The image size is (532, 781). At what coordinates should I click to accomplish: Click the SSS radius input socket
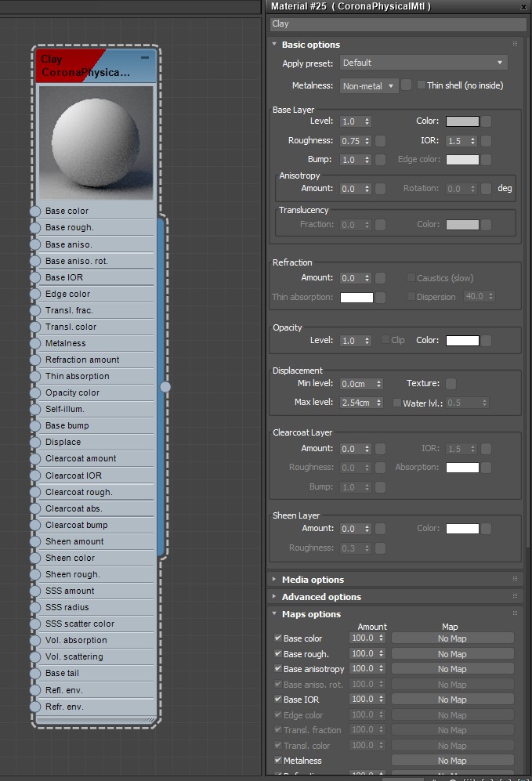(35, 607)
